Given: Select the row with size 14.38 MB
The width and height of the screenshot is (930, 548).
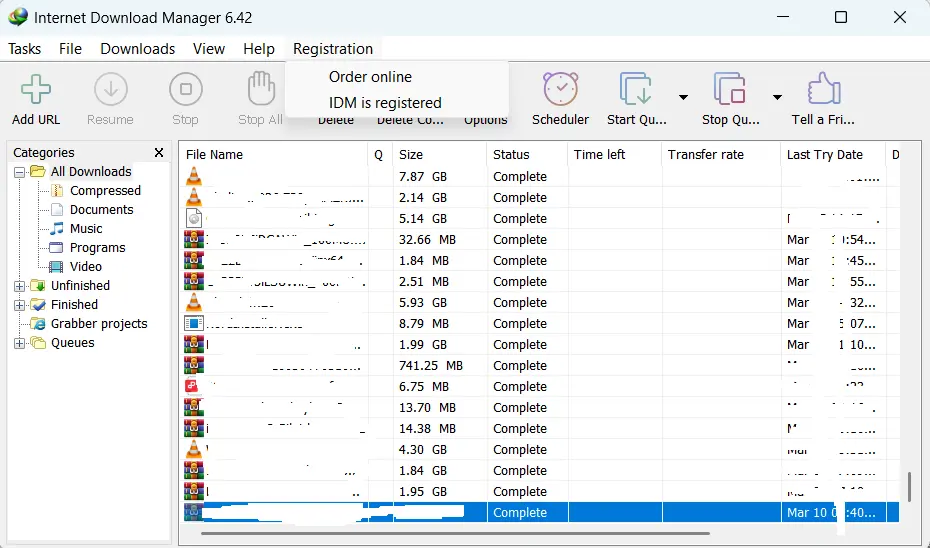Looking at the screenshot, I should coord(539,428).
